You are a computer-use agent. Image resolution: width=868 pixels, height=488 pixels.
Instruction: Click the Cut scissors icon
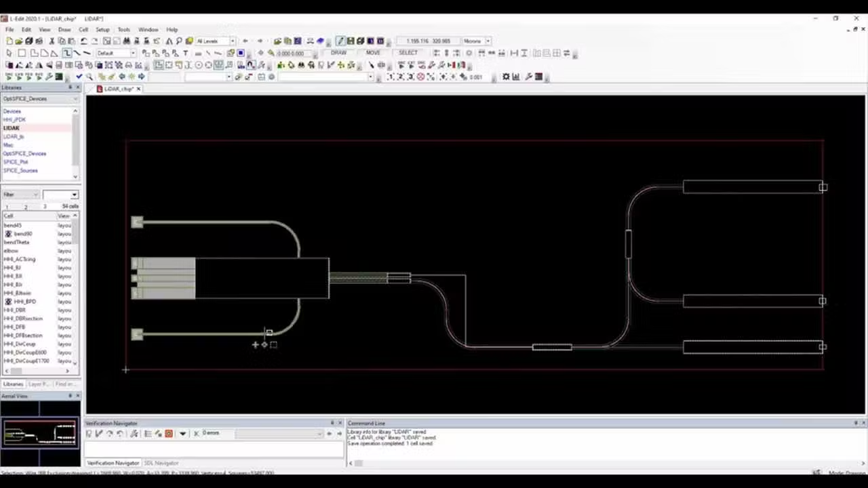point(52,41)
